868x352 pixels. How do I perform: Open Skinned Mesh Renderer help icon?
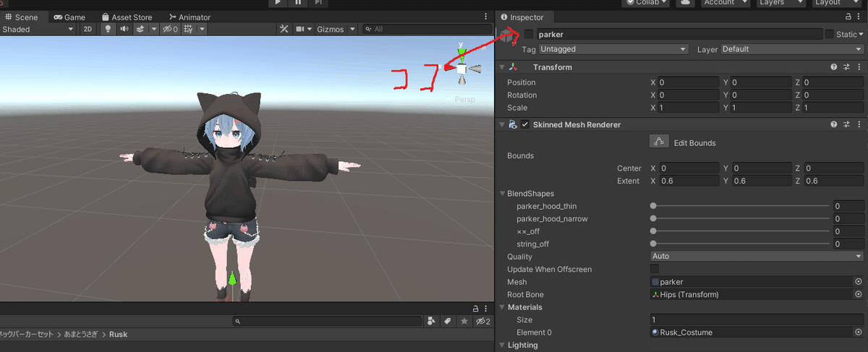(834, 125)
